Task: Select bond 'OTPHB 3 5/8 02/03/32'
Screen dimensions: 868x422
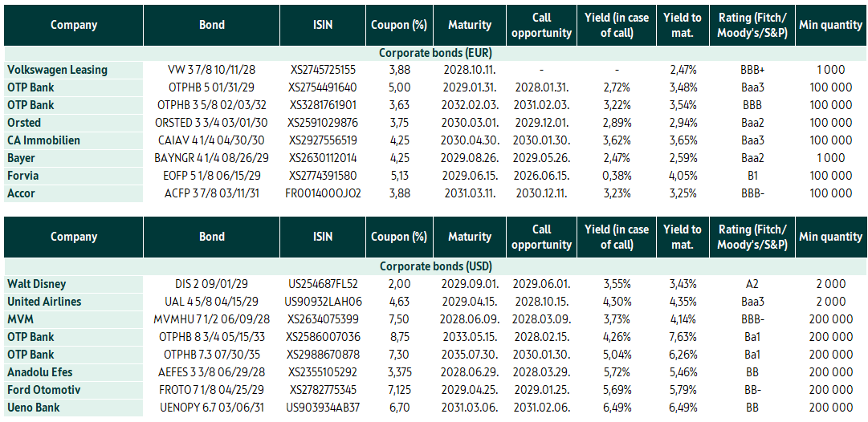Action: (x=211, y=105)
